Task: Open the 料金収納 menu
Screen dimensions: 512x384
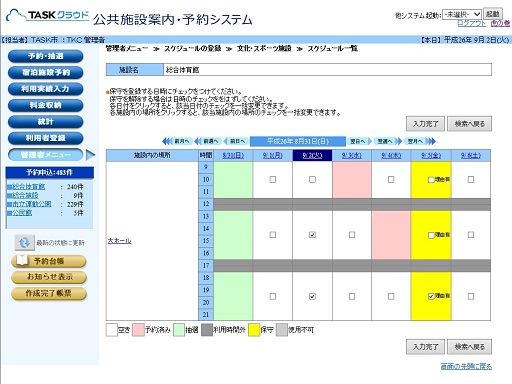Action: coord(46,105)
